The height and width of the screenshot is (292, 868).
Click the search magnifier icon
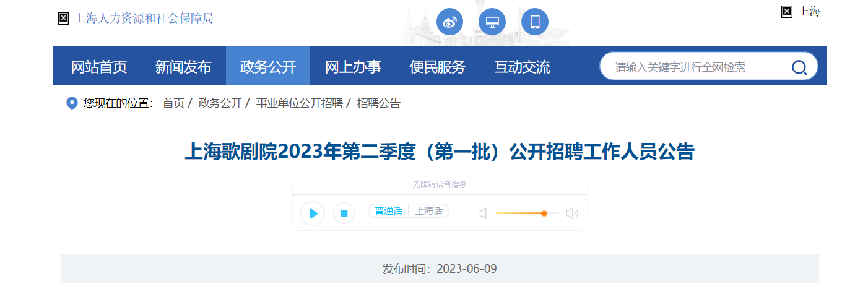[x=799, y=67]
